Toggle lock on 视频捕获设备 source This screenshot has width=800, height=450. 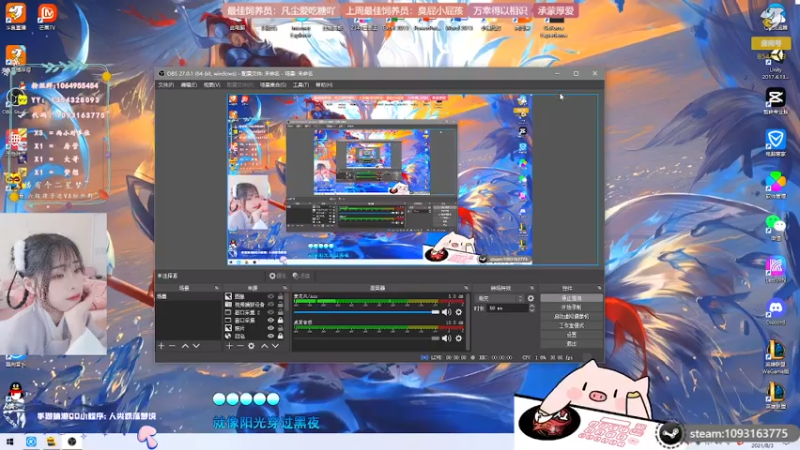(280, 304)
